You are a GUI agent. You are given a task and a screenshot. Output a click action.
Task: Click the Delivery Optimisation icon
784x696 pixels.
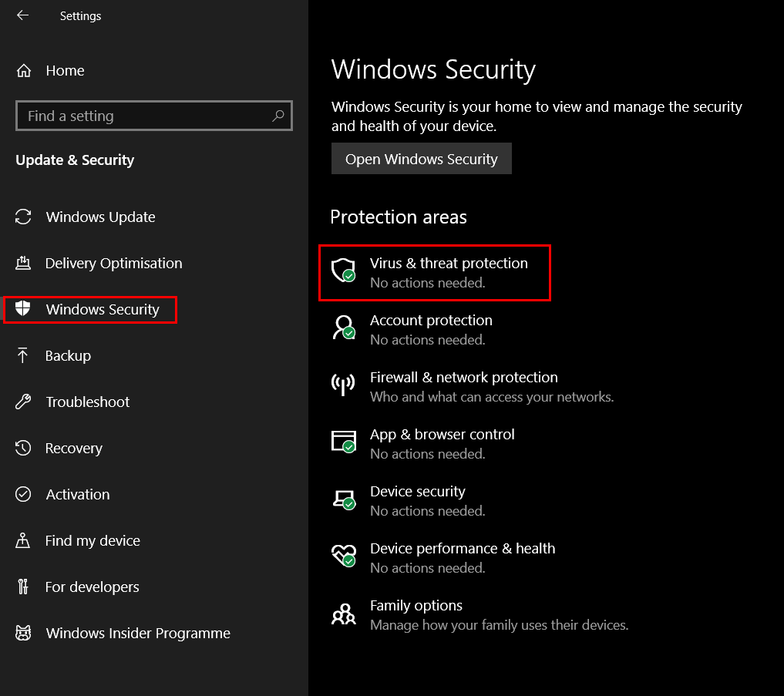[x=23, y=263]
